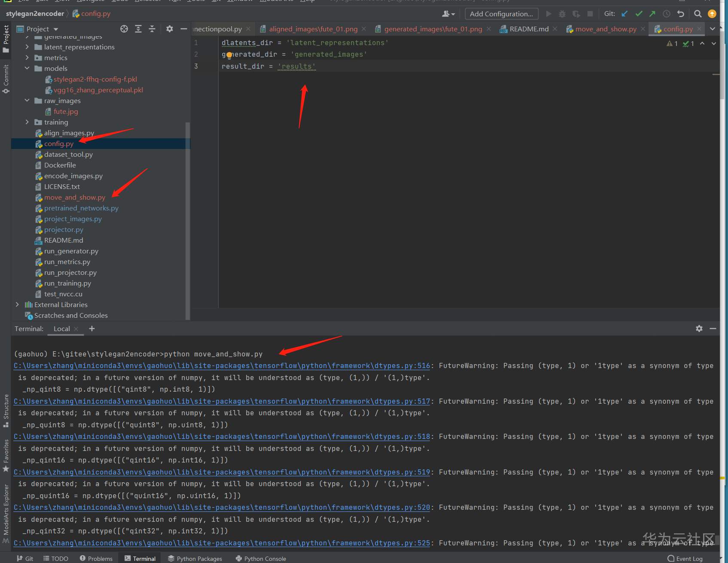Expand the training folder

(27, 122)
